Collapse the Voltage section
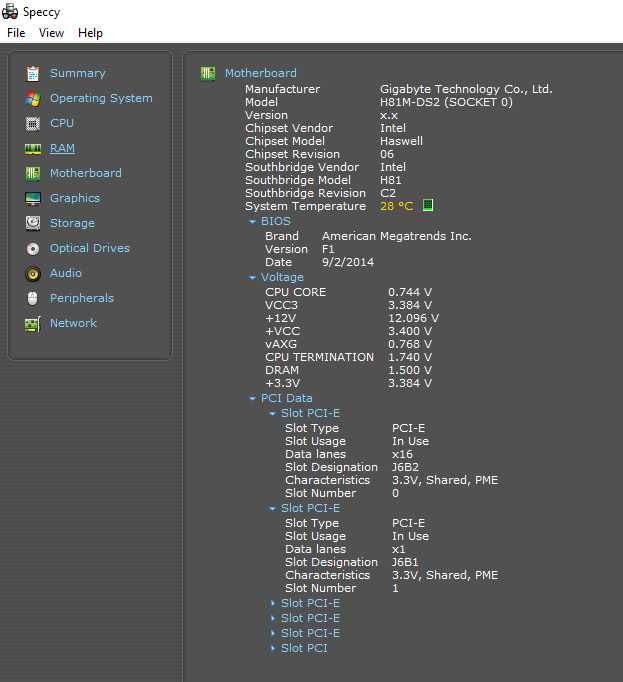 (252, 277)
